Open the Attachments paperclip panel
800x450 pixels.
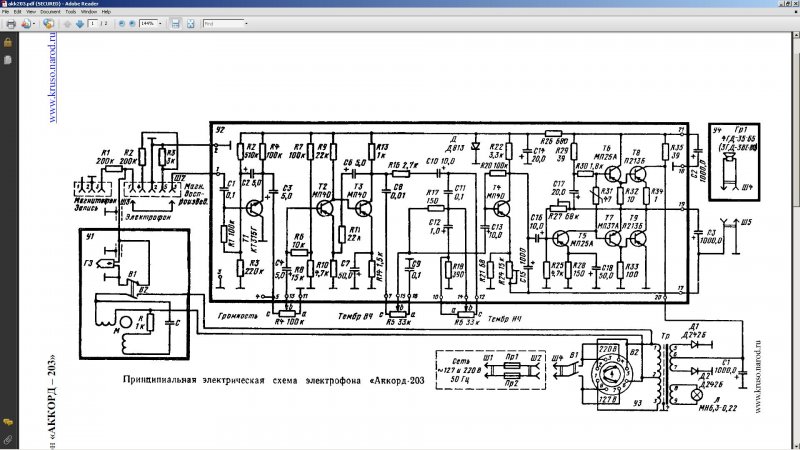point(8,439)
